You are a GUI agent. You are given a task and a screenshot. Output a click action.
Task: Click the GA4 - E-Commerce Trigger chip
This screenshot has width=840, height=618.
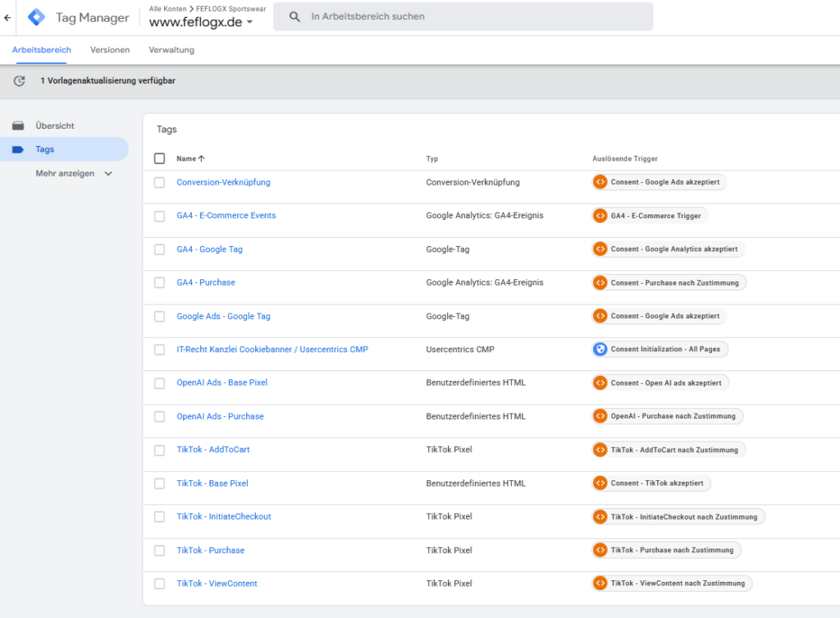coord(650,216)
